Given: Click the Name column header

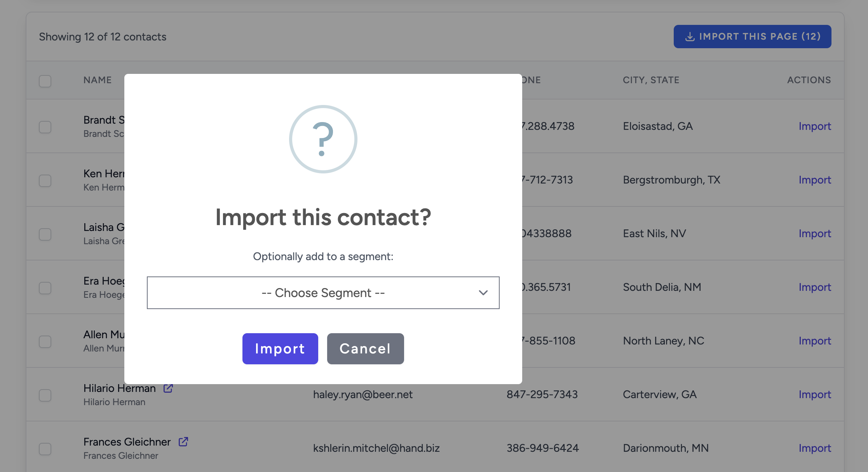Looking at the screenshot, I should pos(98,80).
